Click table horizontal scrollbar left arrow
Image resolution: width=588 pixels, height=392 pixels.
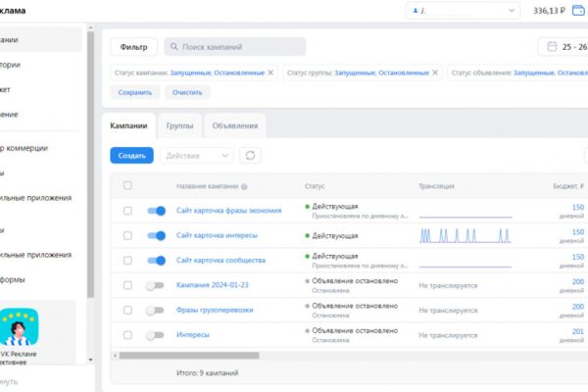[115, 355]
